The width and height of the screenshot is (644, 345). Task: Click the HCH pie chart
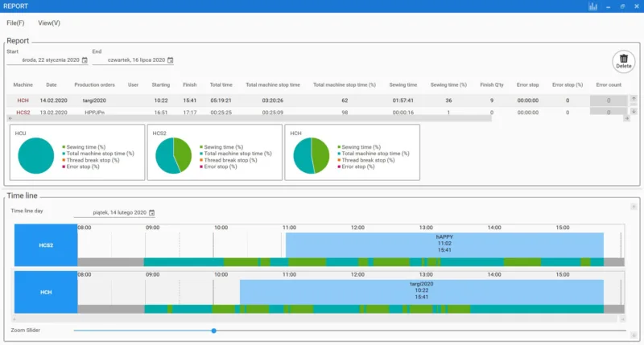(312, 155)
